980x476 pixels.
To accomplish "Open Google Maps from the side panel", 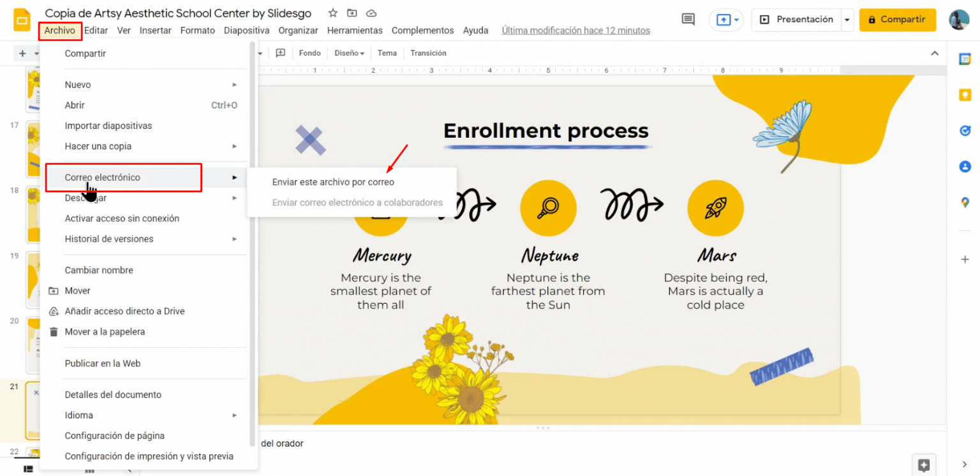I will [965, 203].
